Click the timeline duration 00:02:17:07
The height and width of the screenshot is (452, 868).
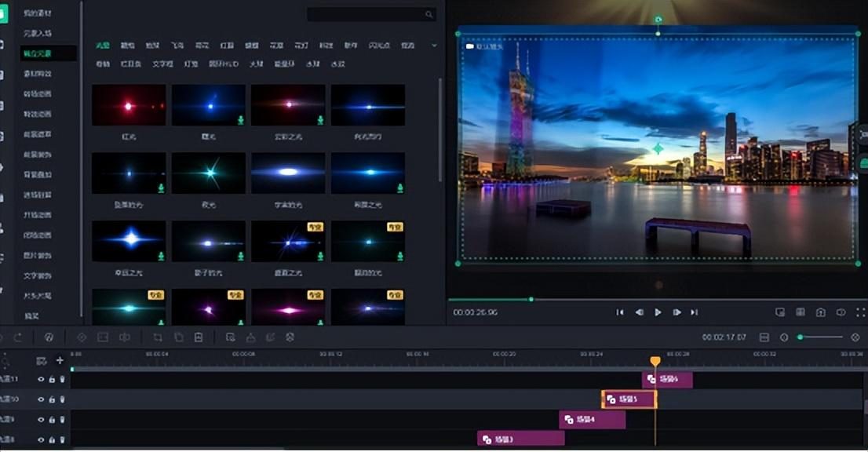click(724, 337)
